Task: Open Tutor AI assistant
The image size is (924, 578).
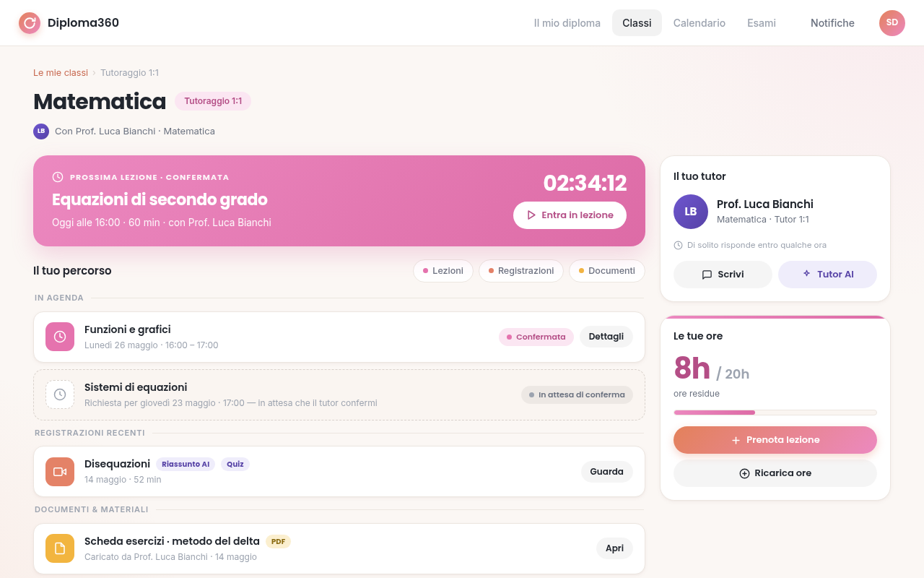Action: click(827, 275)
